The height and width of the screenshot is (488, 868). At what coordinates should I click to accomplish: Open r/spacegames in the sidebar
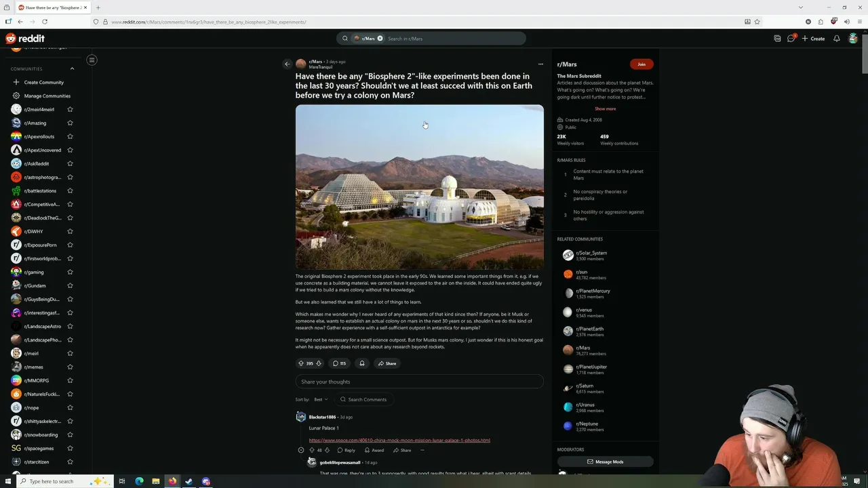coord(39,448)
